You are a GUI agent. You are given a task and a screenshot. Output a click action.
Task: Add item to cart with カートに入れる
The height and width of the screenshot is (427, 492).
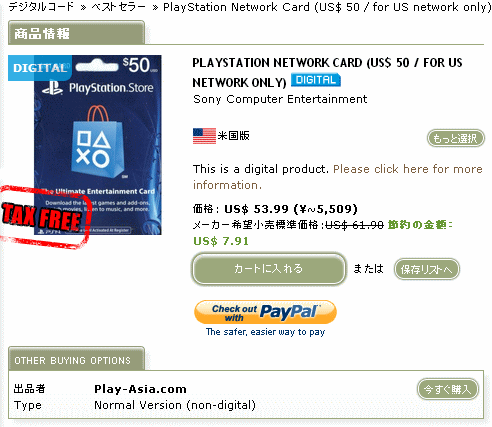[269, 269]
